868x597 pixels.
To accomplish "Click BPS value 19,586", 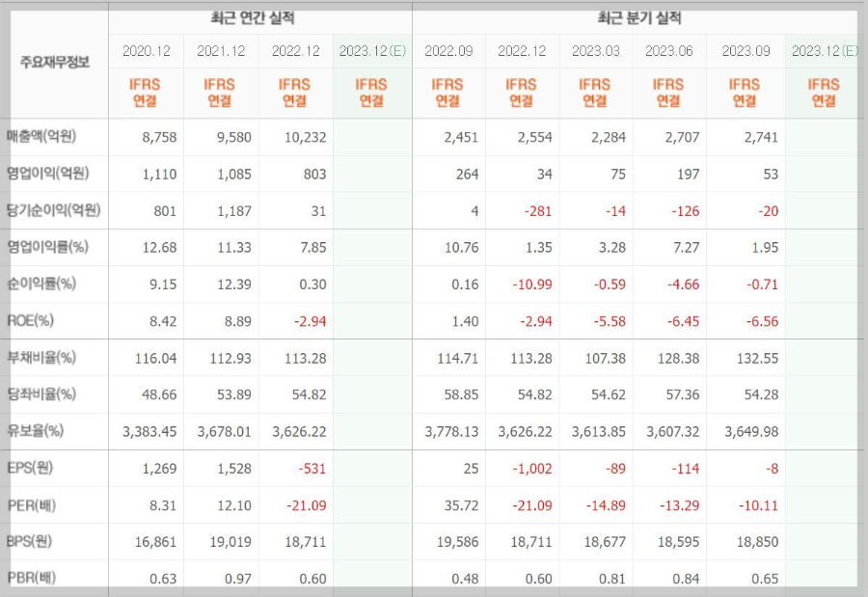I will [x=458, y=542].
